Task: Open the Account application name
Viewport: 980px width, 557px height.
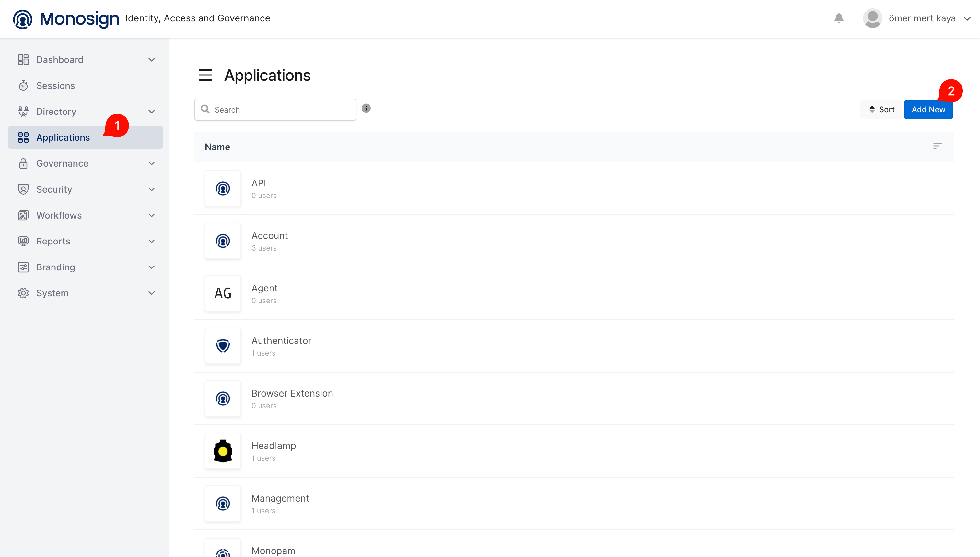Action: [x=270, y=236]
